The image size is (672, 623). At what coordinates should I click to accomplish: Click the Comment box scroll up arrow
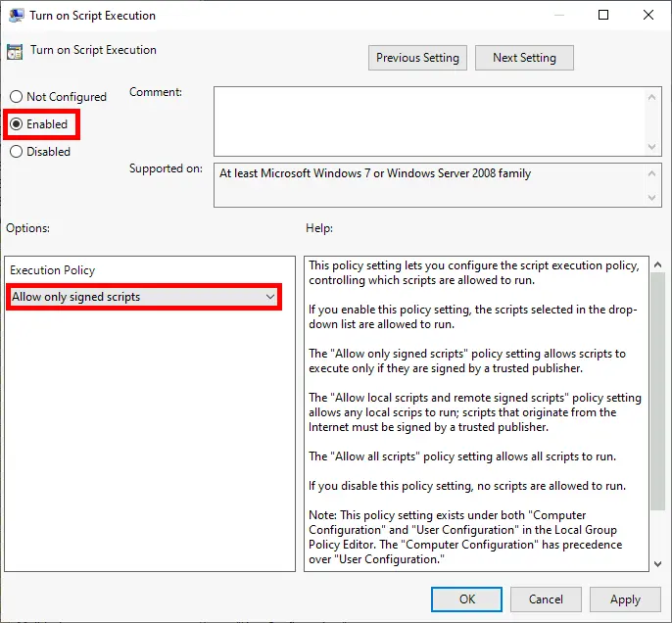click(651, 97)
